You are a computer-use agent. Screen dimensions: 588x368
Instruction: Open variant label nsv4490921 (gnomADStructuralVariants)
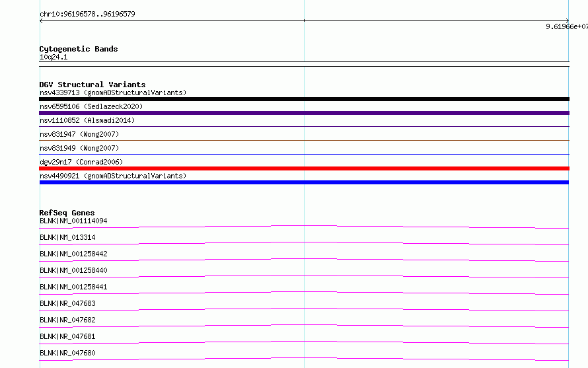point(113,176)
